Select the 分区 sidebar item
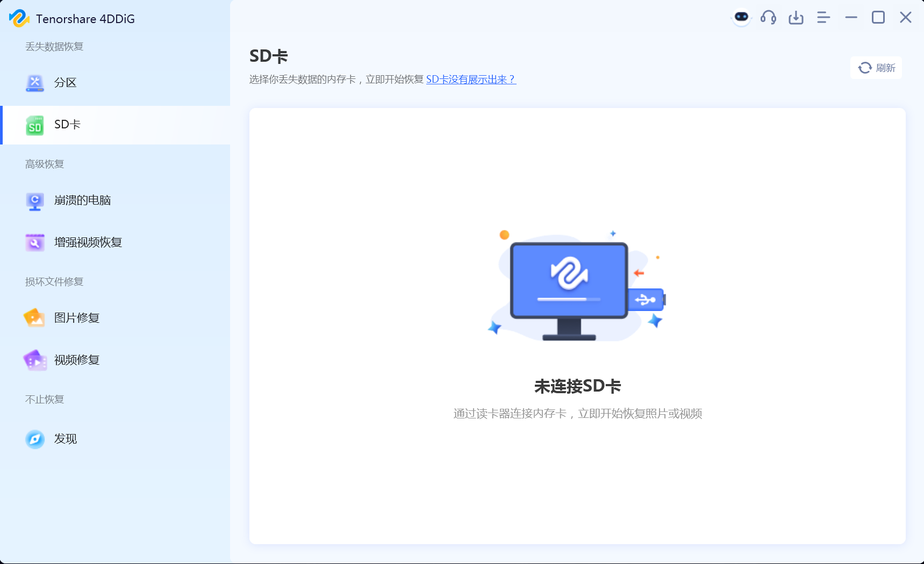This screenshot has width=924, height=564. (66, 83)
